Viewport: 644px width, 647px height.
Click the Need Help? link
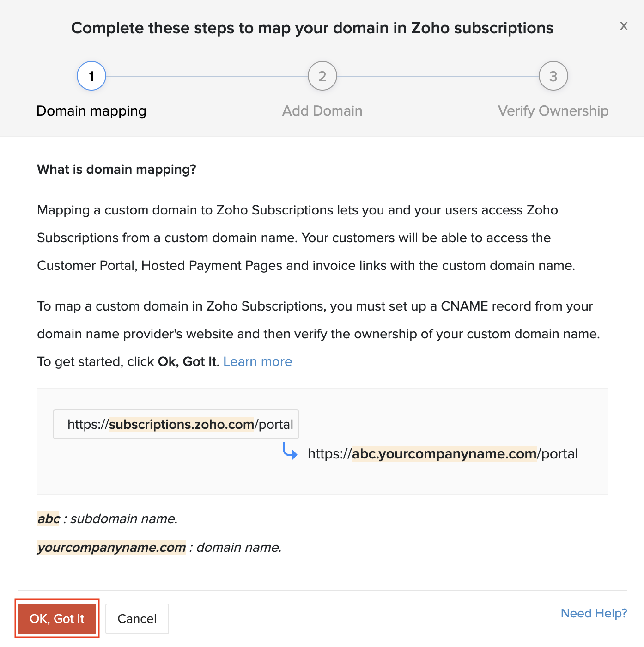594,613
